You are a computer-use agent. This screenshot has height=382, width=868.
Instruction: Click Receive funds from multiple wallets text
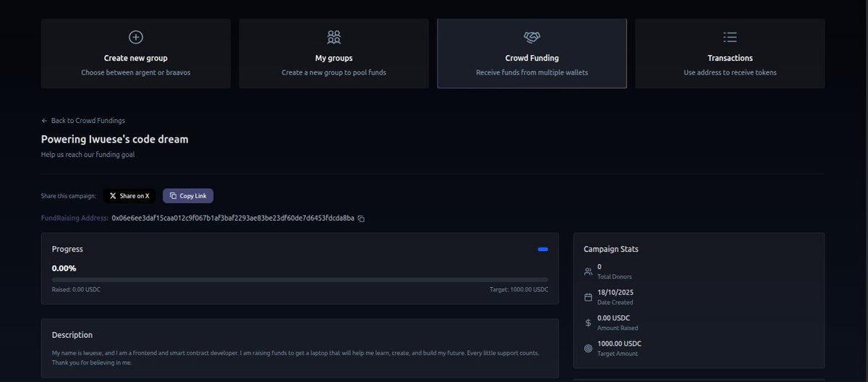[x=532, y=72]
